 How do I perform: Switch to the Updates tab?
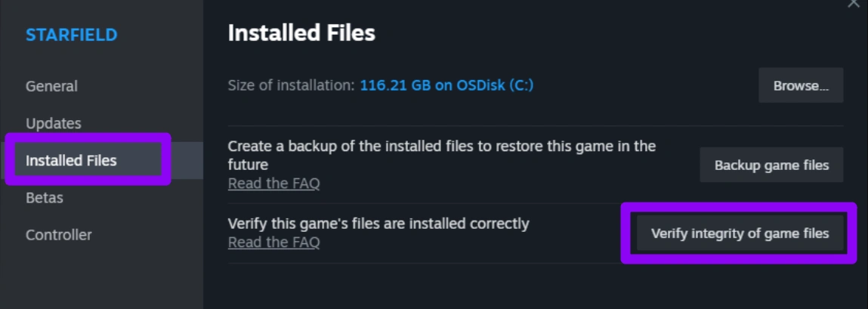tap(53, 123)
